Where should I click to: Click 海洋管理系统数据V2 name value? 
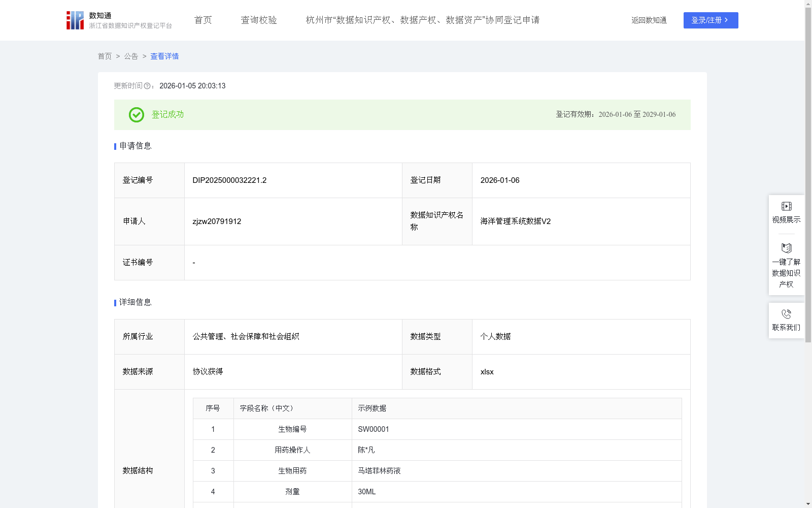[x=516, y=221]
